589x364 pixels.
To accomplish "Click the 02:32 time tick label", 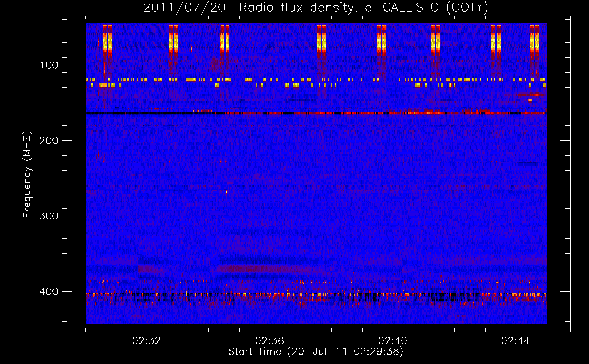I will tap(147, 341).
